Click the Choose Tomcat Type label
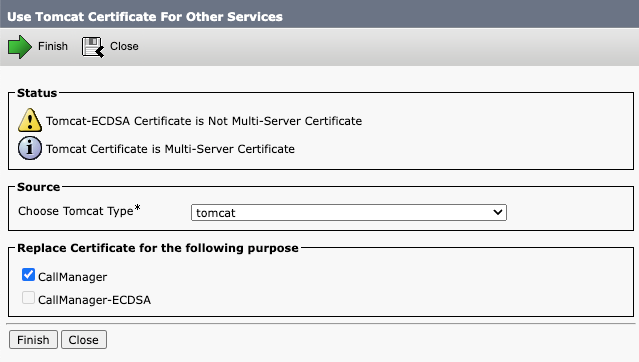The height and width of the screenshot is (362, 639). tap(79, 211)
